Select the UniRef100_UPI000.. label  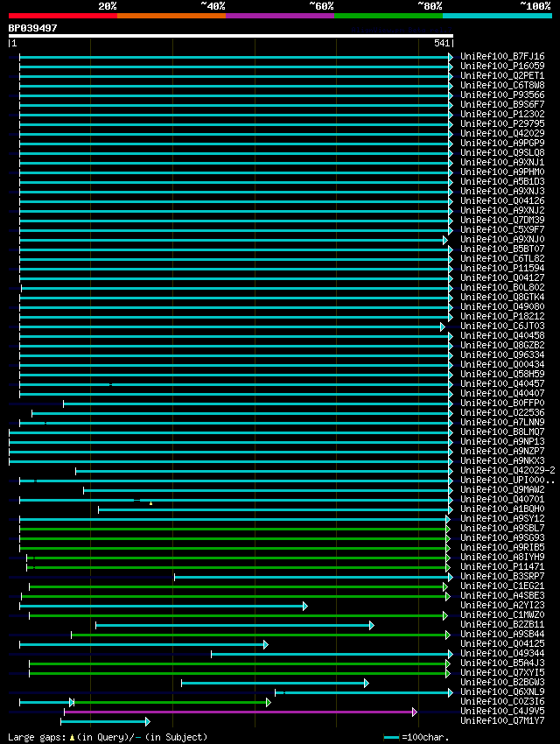pos(507,481)
